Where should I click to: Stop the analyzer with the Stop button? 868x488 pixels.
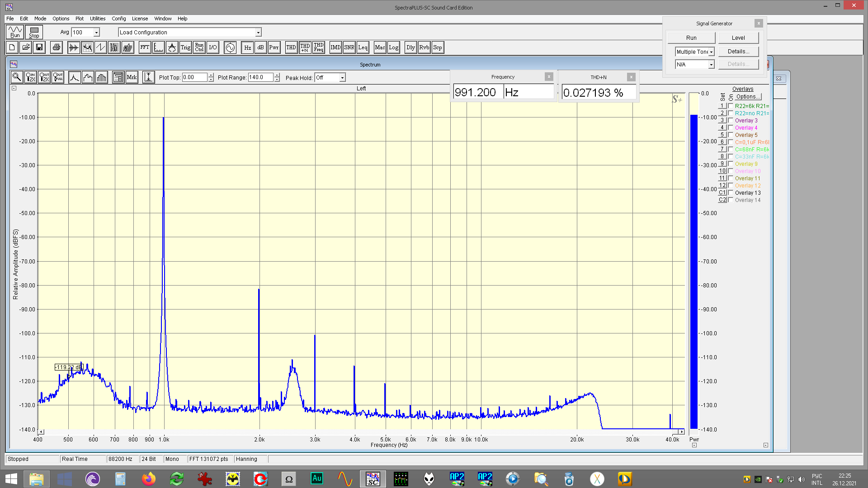[x=34, y=32]
